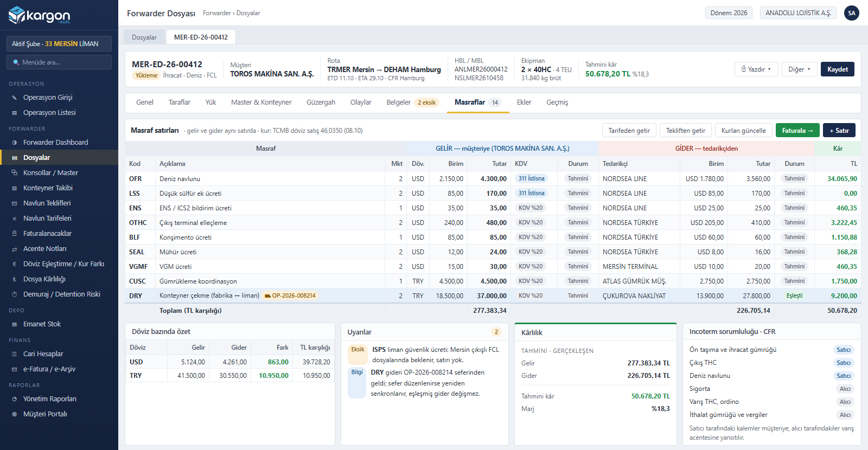This screenshot has width=868, height=450.
Task: Open the Master & Konteyner tab
Action: point(261,102)
